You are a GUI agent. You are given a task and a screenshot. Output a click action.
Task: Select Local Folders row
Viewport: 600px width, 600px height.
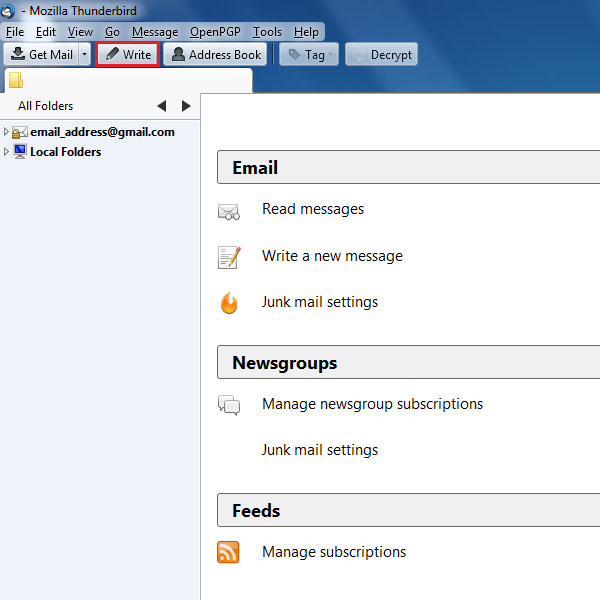(100, 152)
